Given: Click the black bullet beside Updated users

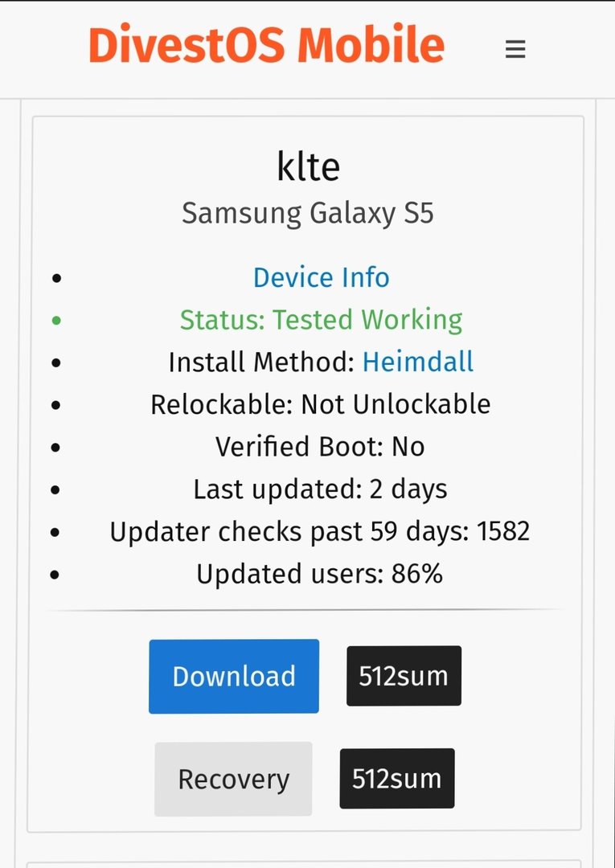Looking at the screenshot, I should [55, 575].
